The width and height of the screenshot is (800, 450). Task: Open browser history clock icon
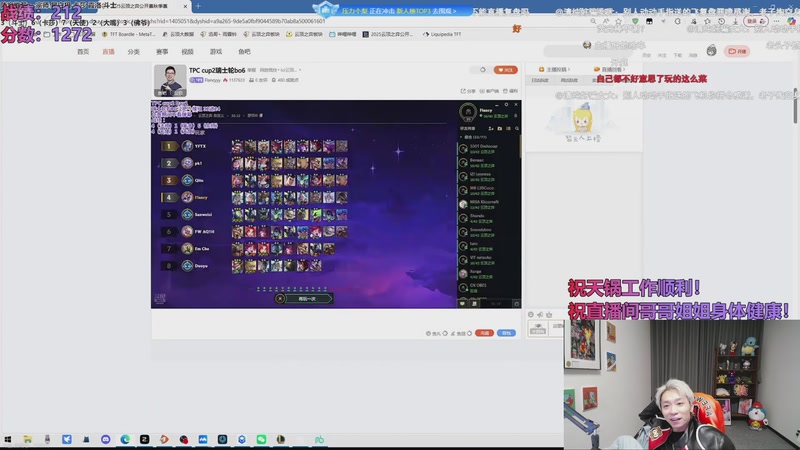pos(721,21)
